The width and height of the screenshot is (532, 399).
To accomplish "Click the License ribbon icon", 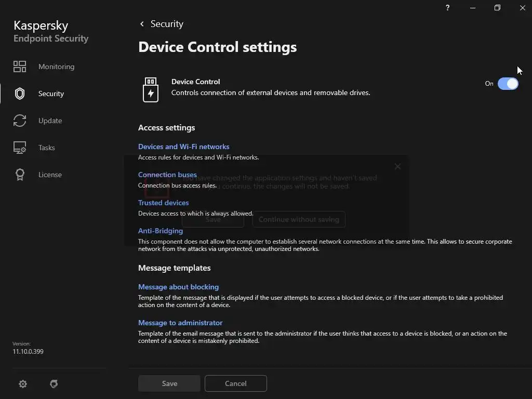I will [20, 175].
